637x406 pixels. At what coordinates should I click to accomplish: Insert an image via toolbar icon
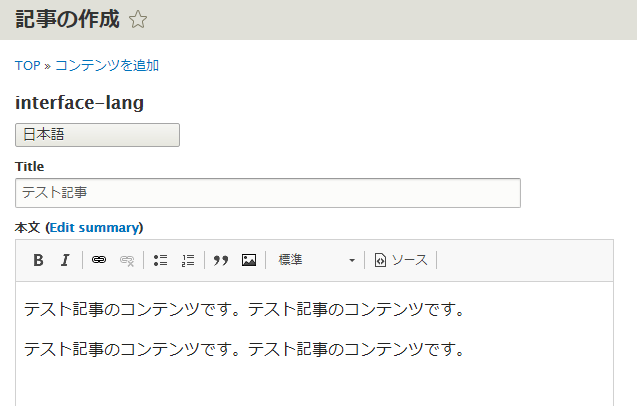[249, 260]
